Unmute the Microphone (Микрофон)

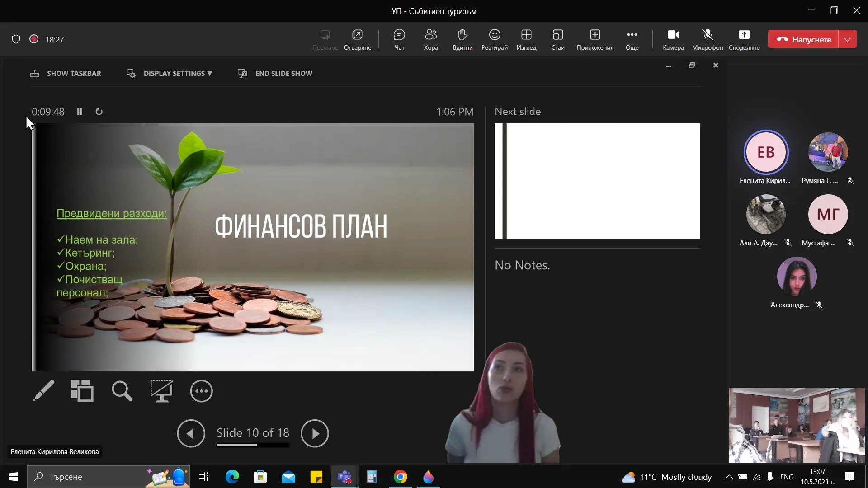pyautogui.click(x=708, y=40)
